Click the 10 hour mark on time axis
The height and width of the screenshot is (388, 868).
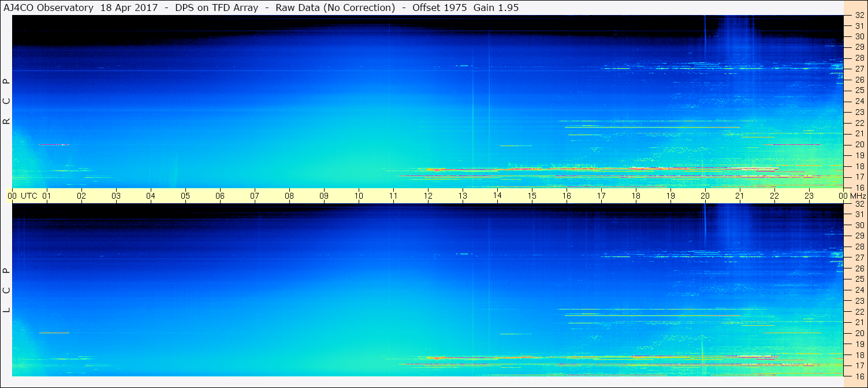pos(359,196)
